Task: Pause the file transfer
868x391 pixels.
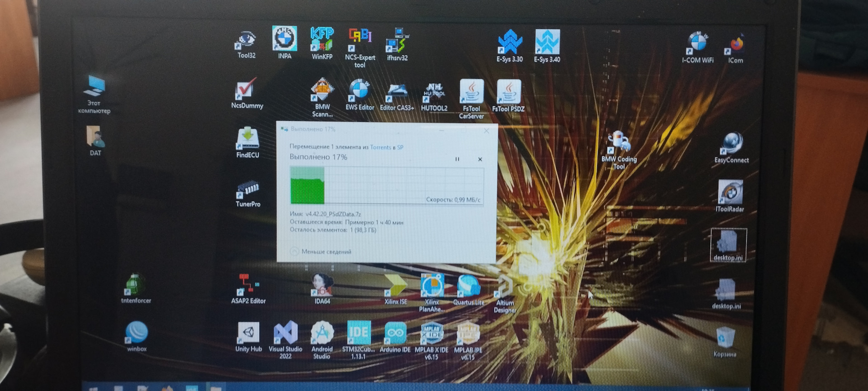Action: 457,159
